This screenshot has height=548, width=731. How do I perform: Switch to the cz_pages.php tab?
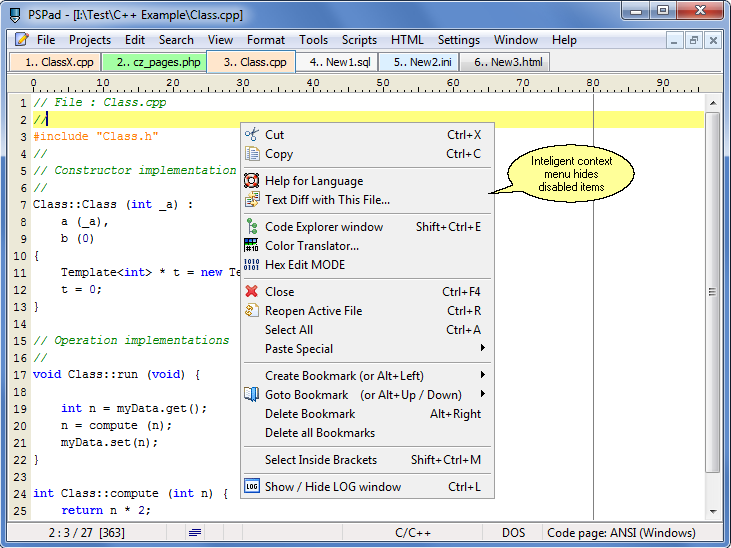pos(155,62)
